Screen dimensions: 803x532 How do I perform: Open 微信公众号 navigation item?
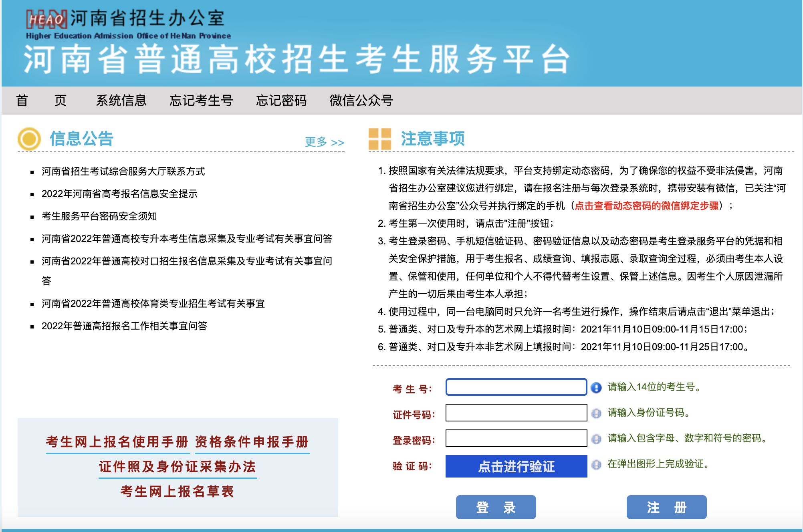(361, 101)
